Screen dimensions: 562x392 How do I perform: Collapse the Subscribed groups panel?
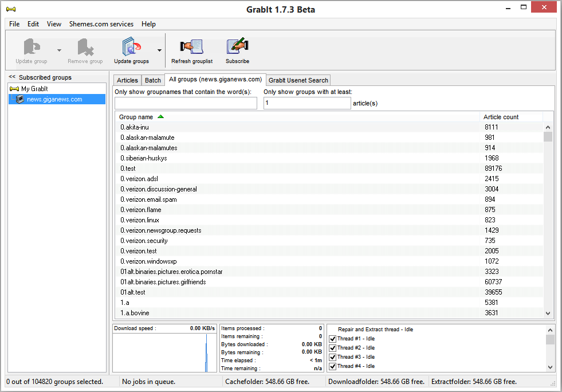12,77
